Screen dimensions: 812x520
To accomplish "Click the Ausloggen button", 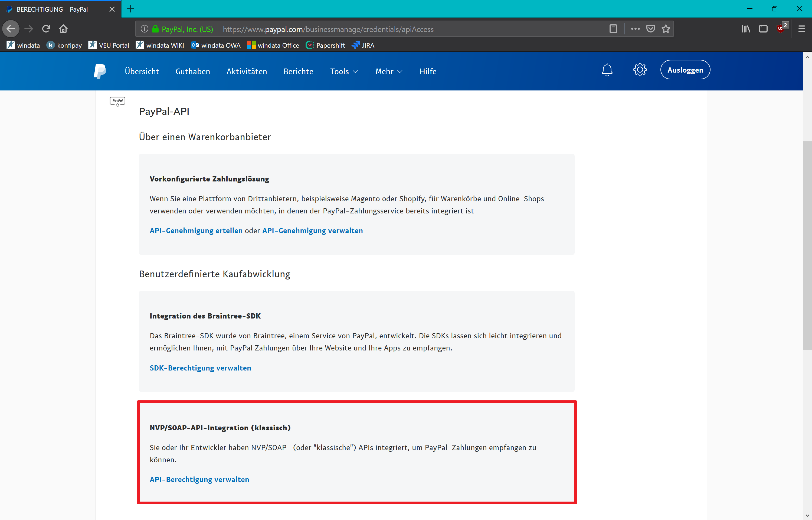I will (x=685, y=70).
